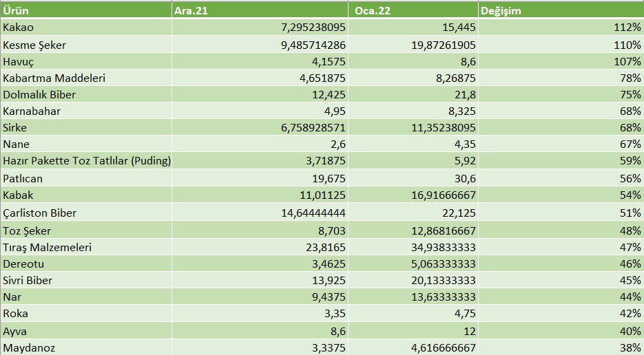Image resolution: width=644 pixels, height=355 pixels.
Task: Click the Nane product cell
Action: (85, 144)
